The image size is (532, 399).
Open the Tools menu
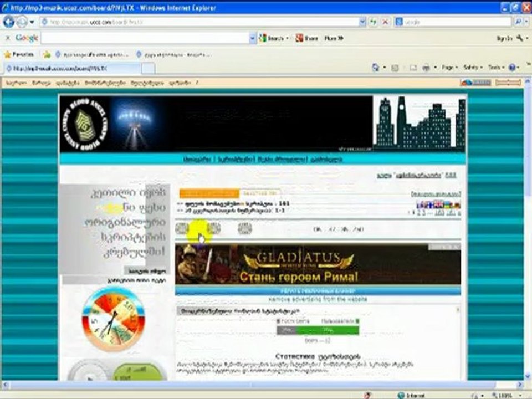(496, 68)
